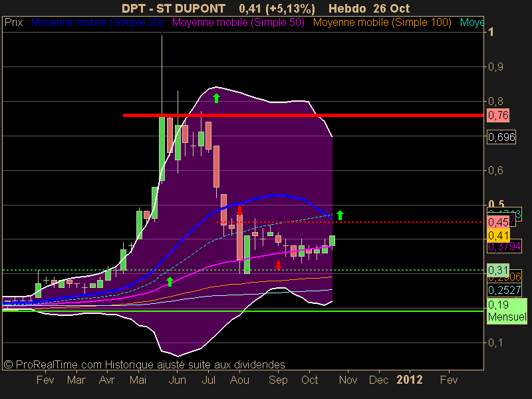Viewport: 532px width, 399px height.
Task: Click the Mar label on the time axis
Action: [76, 380]
